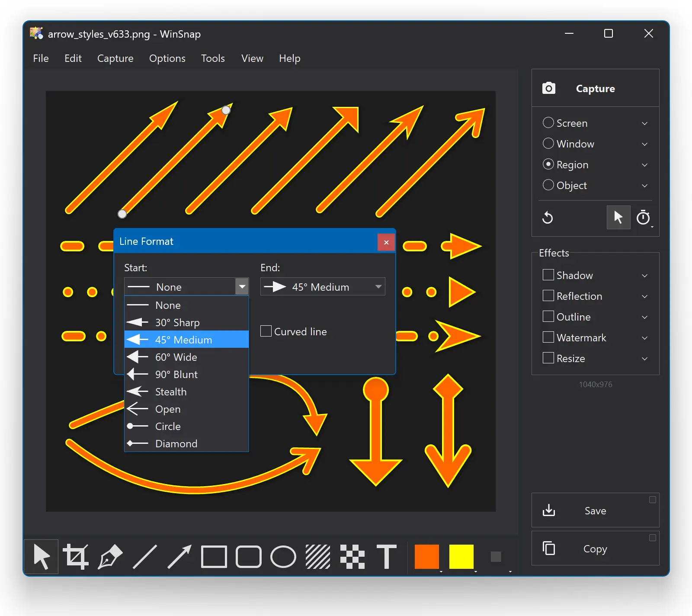Click the Save download icon
Viewport: 692px width, 616px height.
pyautogui.click(x=549, y=510)
